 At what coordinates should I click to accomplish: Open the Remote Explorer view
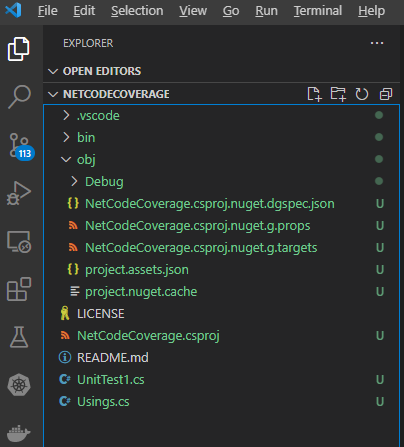(19, 242)
